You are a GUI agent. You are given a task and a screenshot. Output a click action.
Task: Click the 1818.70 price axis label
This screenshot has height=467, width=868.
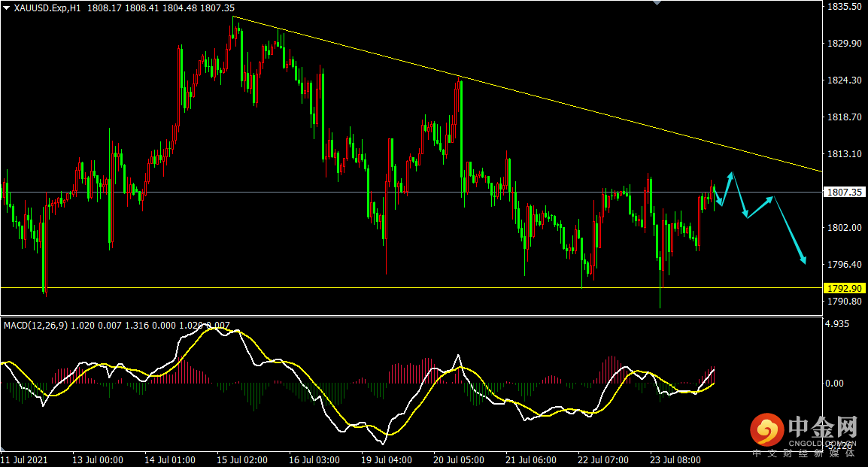coord(844,117)
